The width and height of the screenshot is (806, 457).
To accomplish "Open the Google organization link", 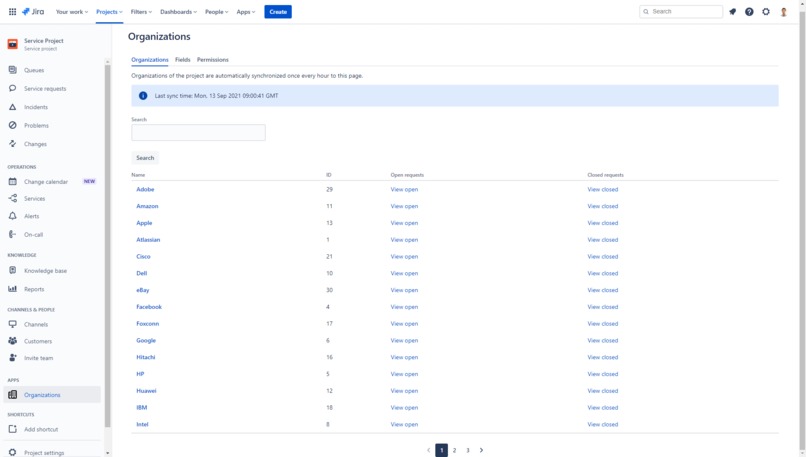I will click(146, 340).
